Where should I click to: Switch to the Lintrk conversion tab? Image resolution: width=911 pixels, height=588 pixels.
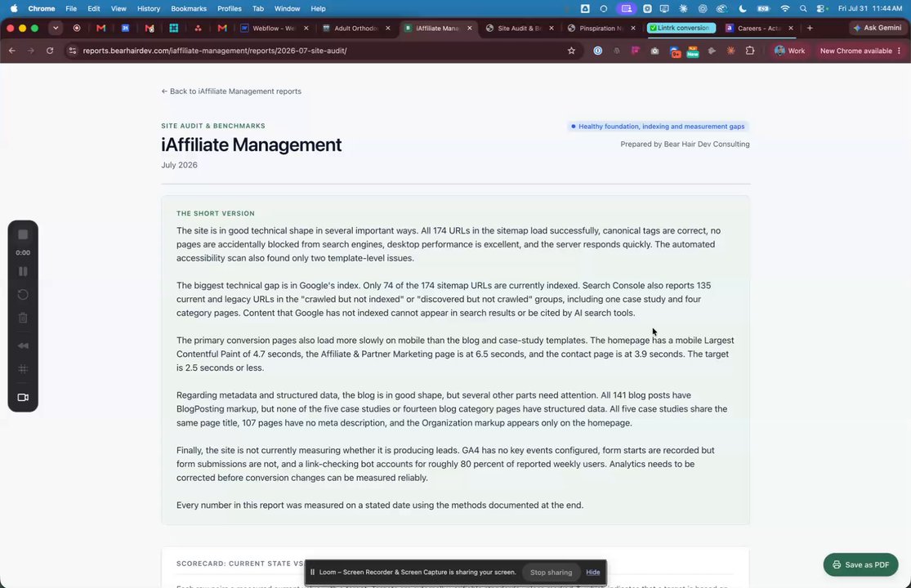(681, 28)
